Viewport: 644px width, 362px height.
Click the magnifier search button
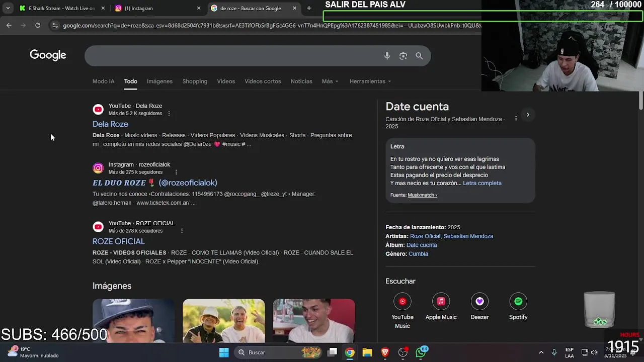419,56
